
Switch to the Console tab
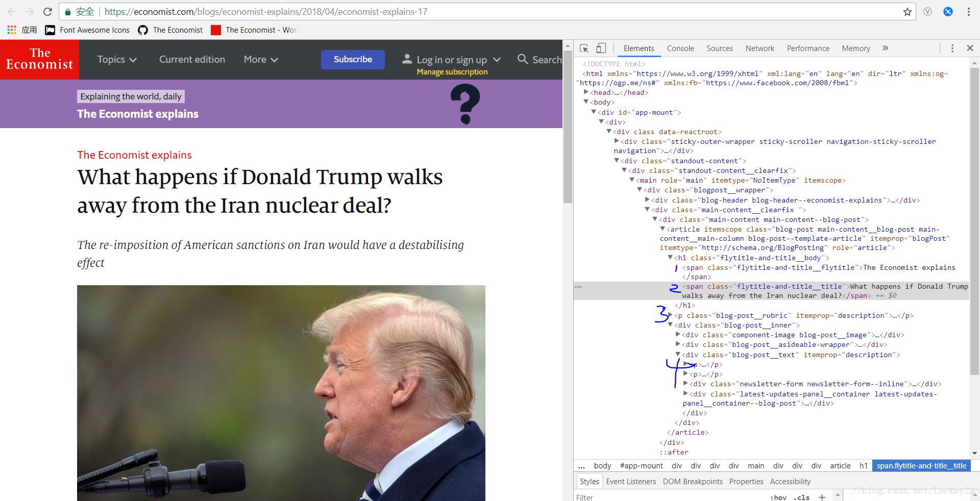tap(680, 48)
